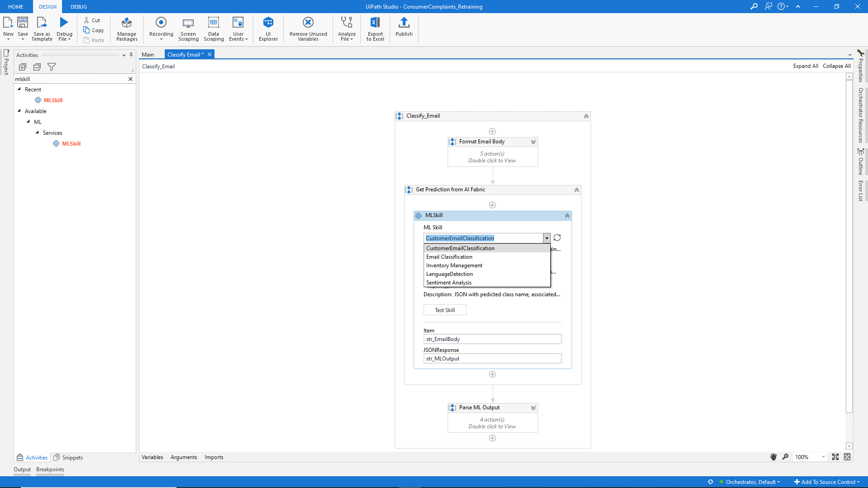
Task: Expand the Parse ML Output sequence
Action: (533, 408)
